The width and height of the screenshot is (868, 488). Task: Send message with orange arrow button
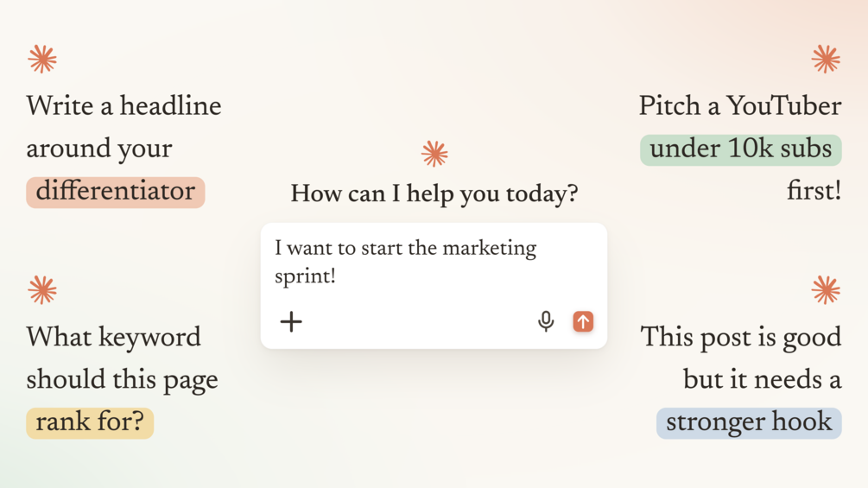[583, 321]
